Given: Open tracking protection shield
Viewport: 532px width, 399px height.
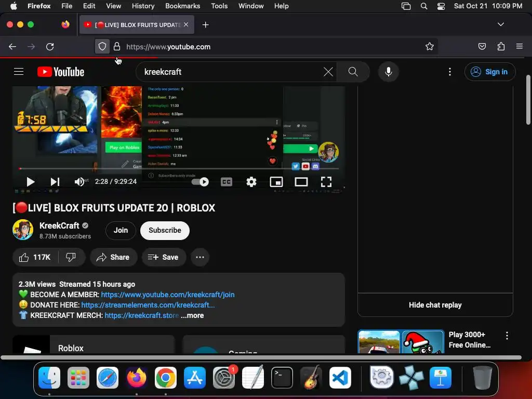Looking at the screenshot, I should tap(102, 46).
